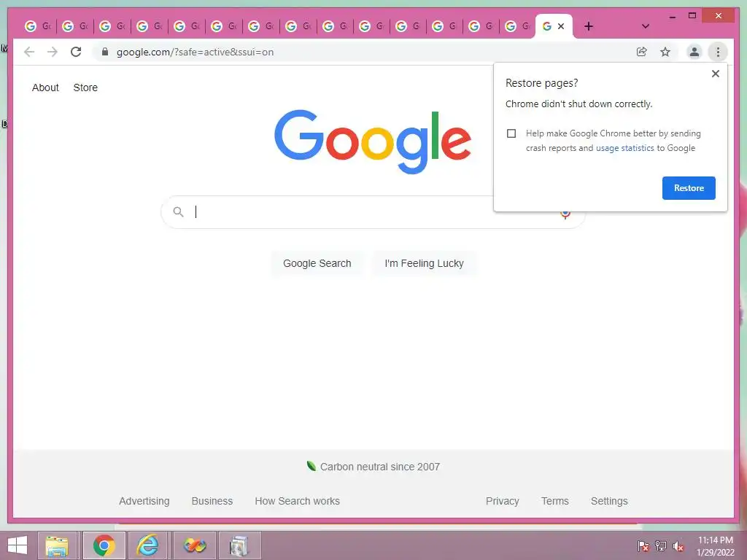Switch to the first Google tab
The width and height of the screenshot is (747, 560).
pyautogui.click(x=38, y=26)
